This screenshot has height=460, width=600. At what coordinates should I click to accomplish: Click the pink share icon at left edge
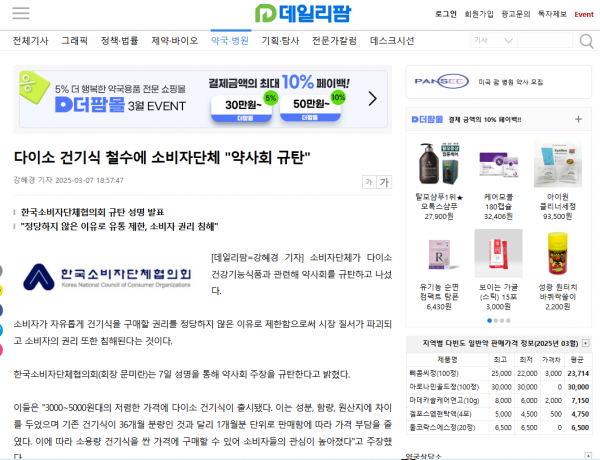(x=1, y=350)
